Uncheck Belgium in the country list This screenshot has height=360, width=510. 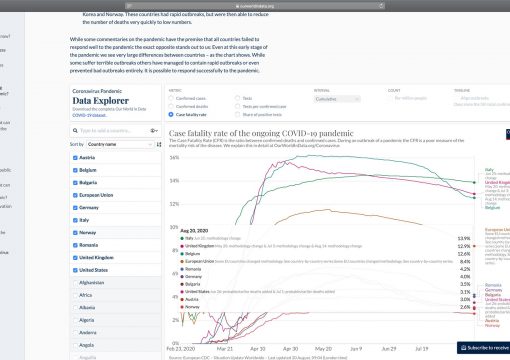pyautogui.click(x=75, y=170)
